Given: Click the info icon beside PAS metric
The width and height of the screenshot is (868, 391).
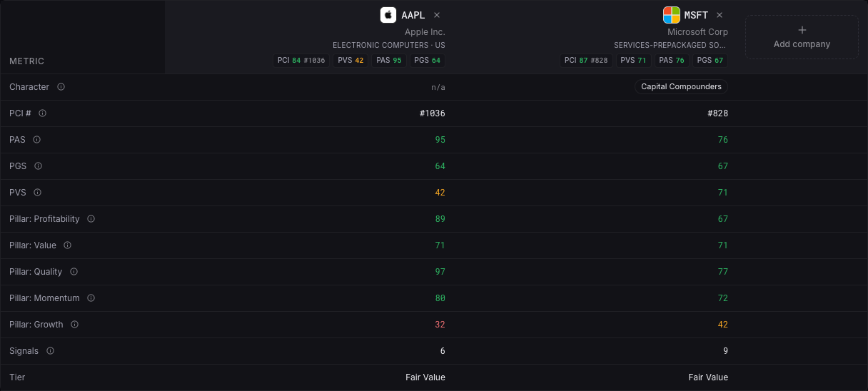Looking at the screenshot, I should (x=36, y=140).
